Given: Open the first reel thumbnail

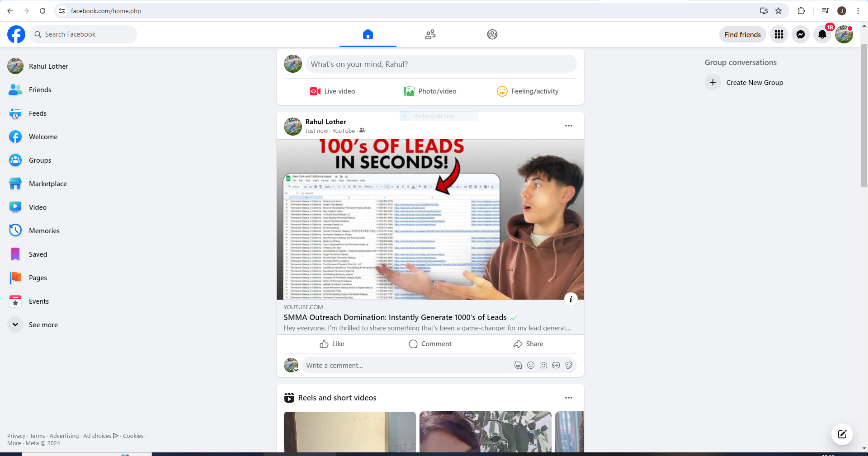Looking at the screenshot, I should 349,432.
